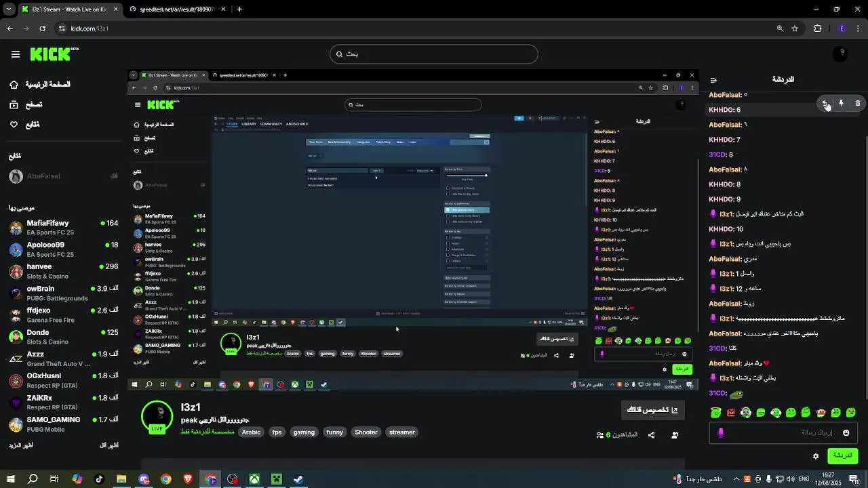
Task: Open the tab search dropdown arrow
Action: (x=9, y=9)
